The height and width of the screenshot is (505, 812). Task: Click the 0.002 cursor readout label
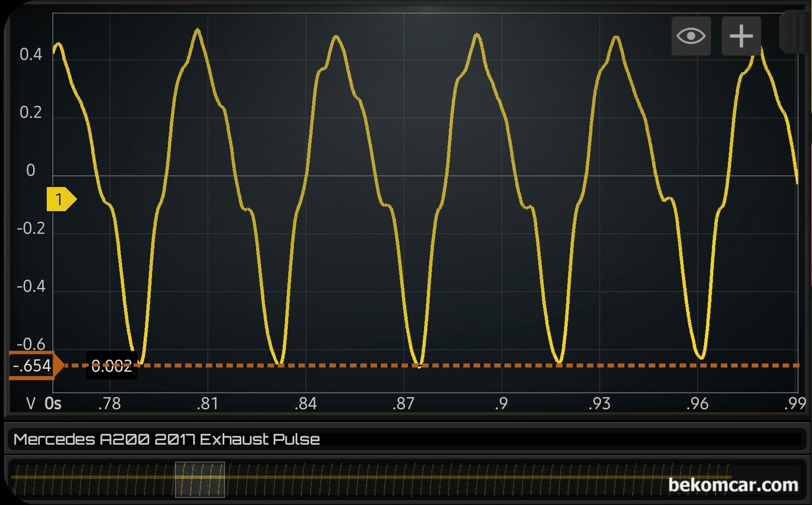click(x=111, y=366)
